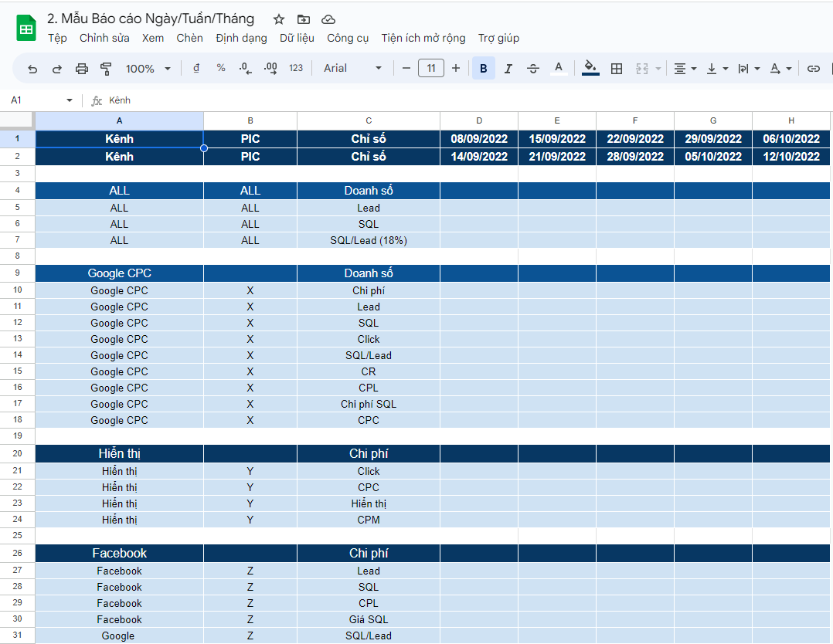The width and height of the screenshot is (833, 644).
Task: Open the Chèn menu
Action: (189, 39)
